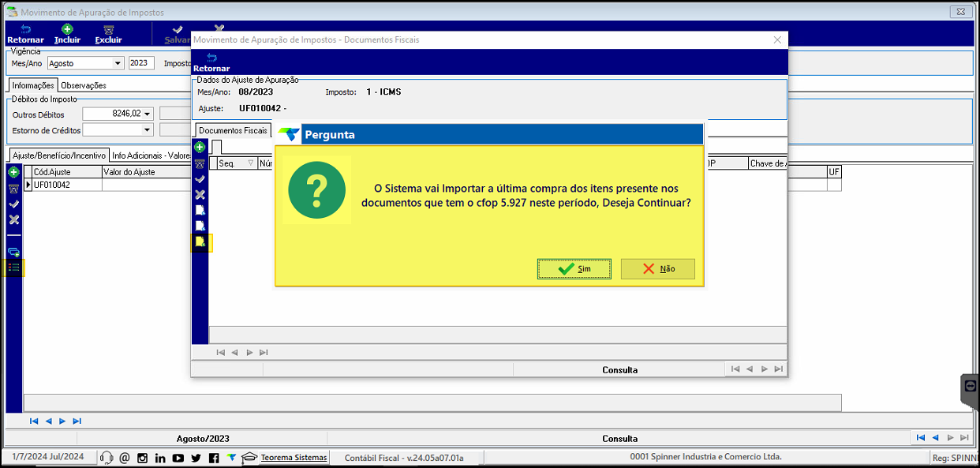Screen dimensions: 980x468
Task: Click the highlighted list icon in the main adjustments sidebar
Action: tap(13, 268)
